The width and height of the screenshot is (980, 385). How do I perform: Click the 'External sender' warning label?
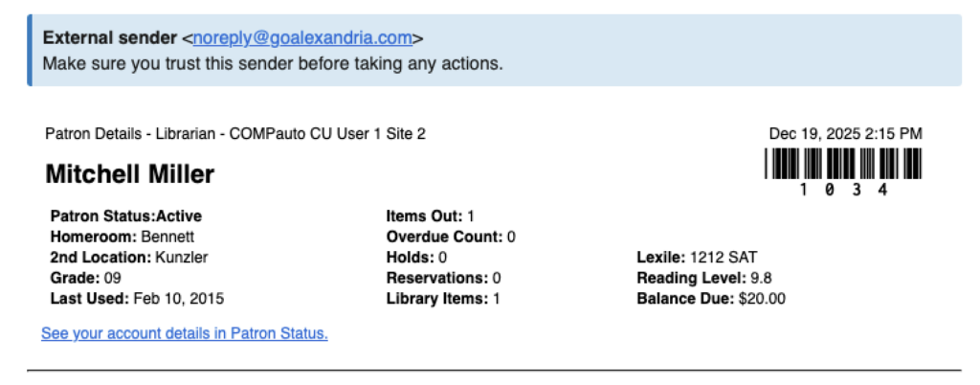[110, 38]
